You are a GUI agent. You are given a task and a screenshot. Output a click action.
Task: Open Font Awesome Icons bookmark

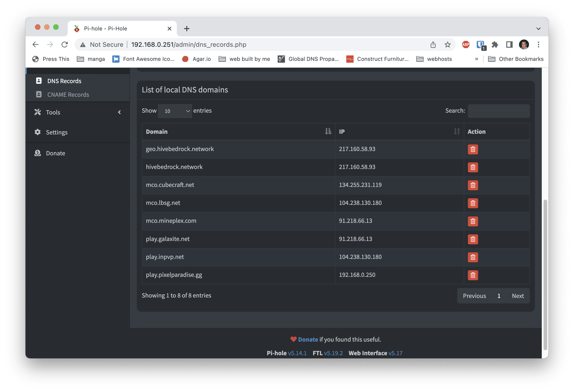point(144,59)
